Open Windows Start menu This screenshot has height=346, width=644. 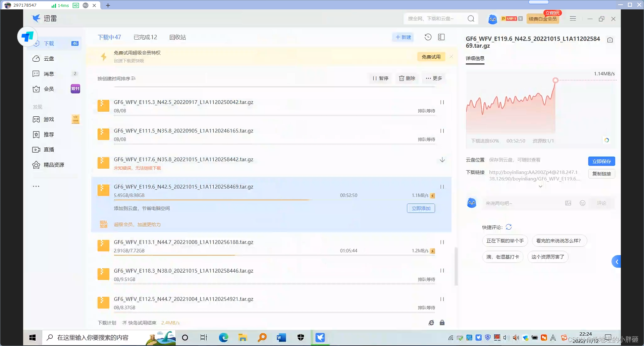pos(33,338)
